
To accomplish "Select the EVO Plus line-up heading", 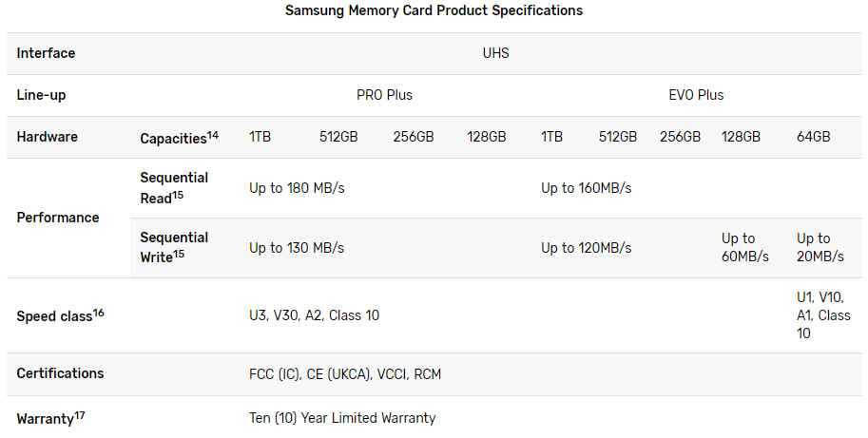I will [696, 95].
